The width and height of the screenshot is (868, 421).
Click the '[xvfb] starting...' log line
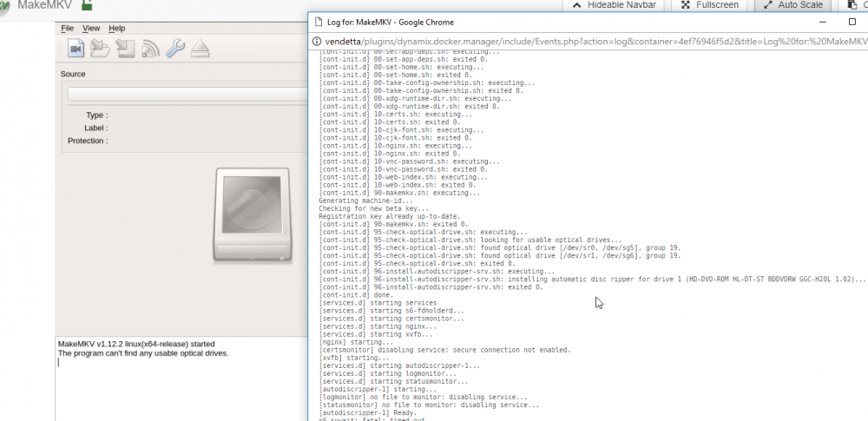(354, 358)
